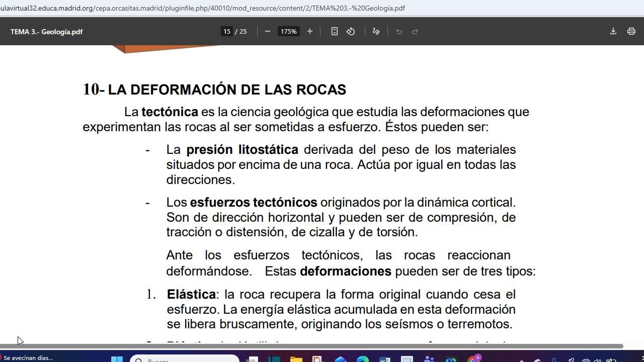644x362 pixels.
Task: Click the bold word 'Elástica'
Action: [191, 294]
